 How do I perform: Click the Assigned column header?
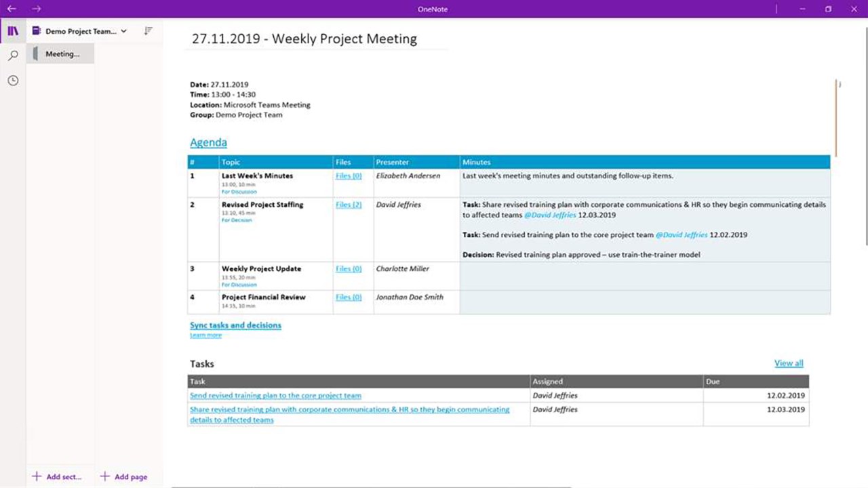click(616, 382)
